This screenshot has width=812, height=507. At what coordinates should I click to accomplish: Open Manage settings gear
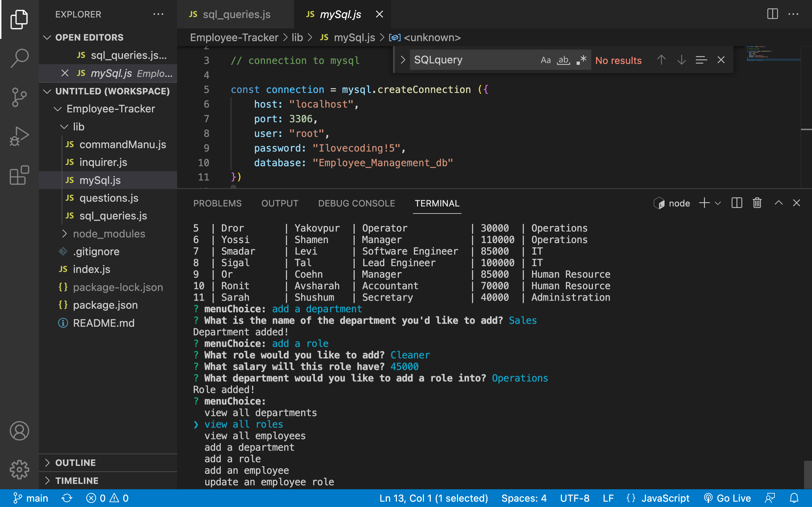coord(19,470)
